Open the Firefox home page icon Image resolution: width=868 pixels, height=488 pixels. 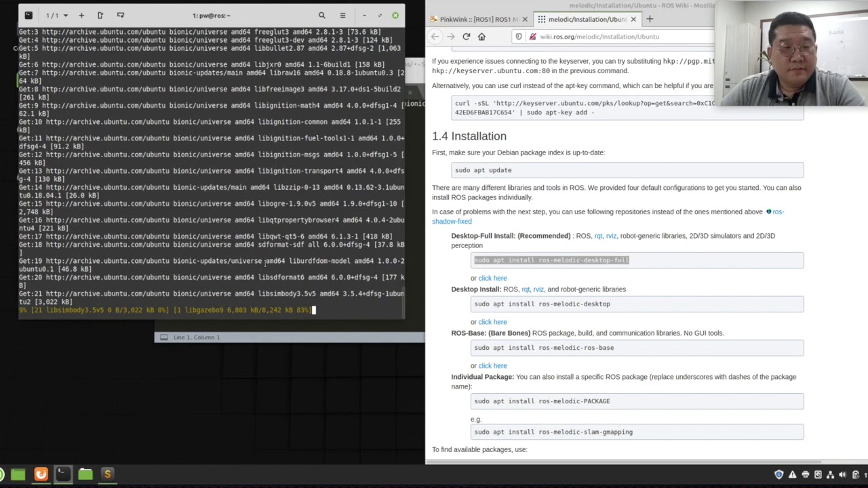481,37
